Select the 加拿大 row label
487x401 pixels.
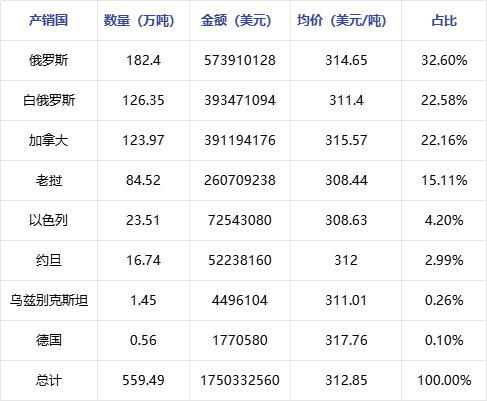point(49,140)
